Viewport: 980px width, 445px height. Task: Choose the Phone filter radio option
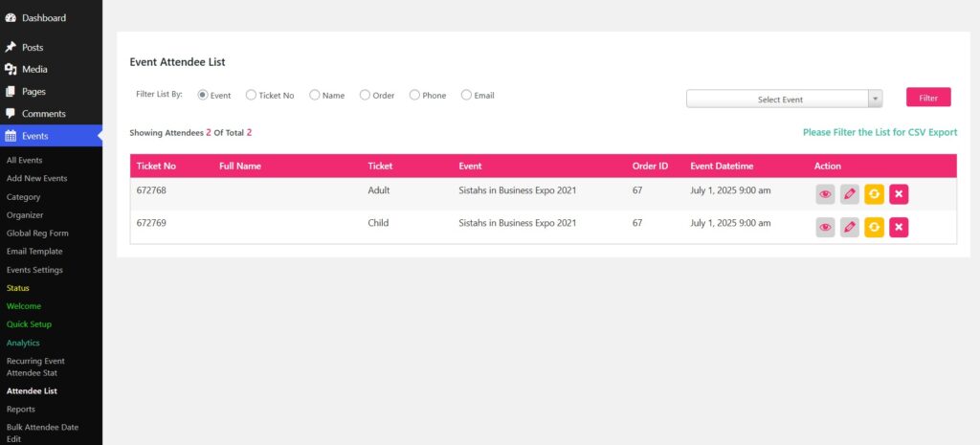click(414, 96)
